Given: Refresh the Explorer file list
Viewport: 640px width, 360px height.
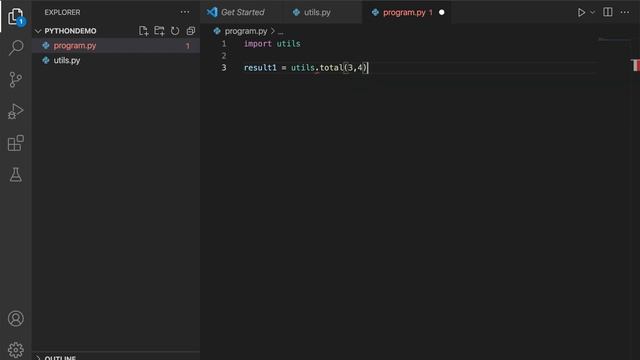Looking at the screenshot, I should pos(175,31).
